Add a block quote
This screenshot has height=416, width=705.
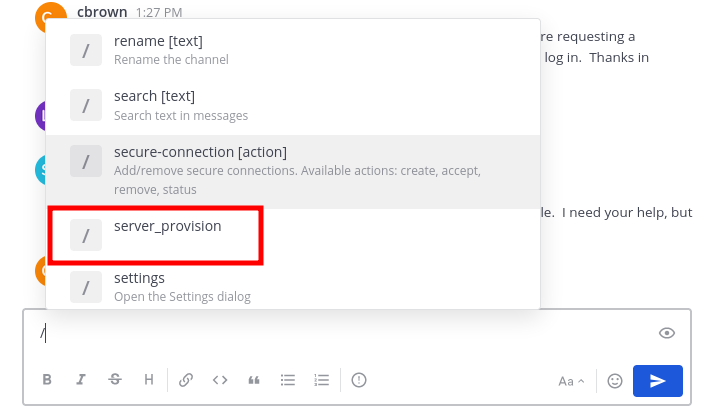tap(254, 380)
